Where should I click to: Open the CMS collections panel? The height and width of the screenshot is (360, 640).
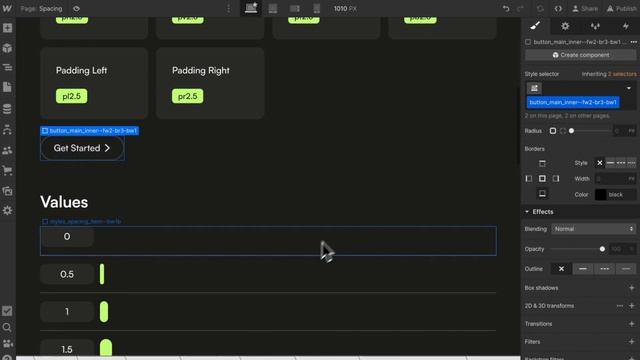7,109
